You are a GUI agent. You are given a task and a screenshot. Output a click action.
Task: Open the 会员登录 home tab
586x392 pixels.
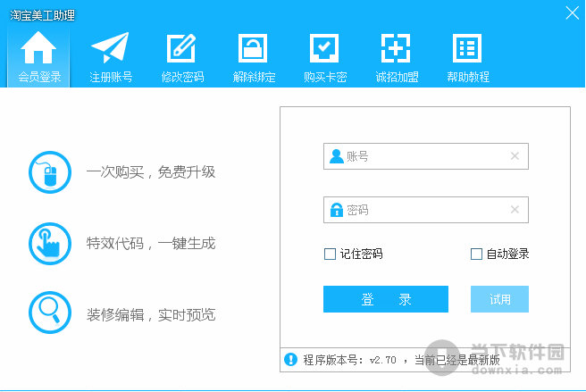tap(39, 57)
